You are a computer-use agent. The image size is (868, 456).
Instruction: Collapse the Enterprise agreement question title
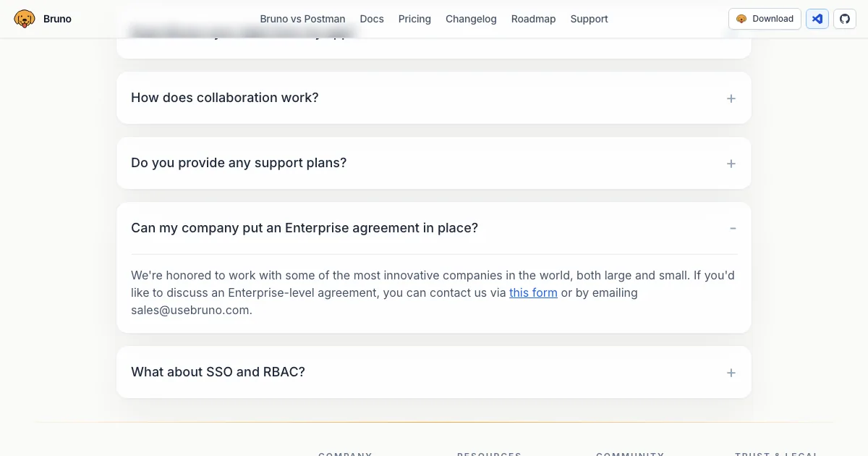coord(305,228)
